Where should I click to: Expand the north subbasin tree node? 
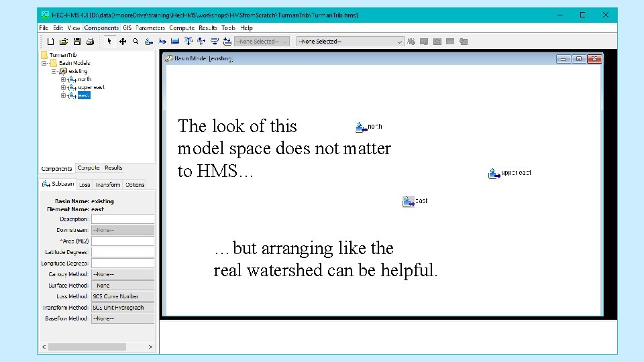click(63, 79)
